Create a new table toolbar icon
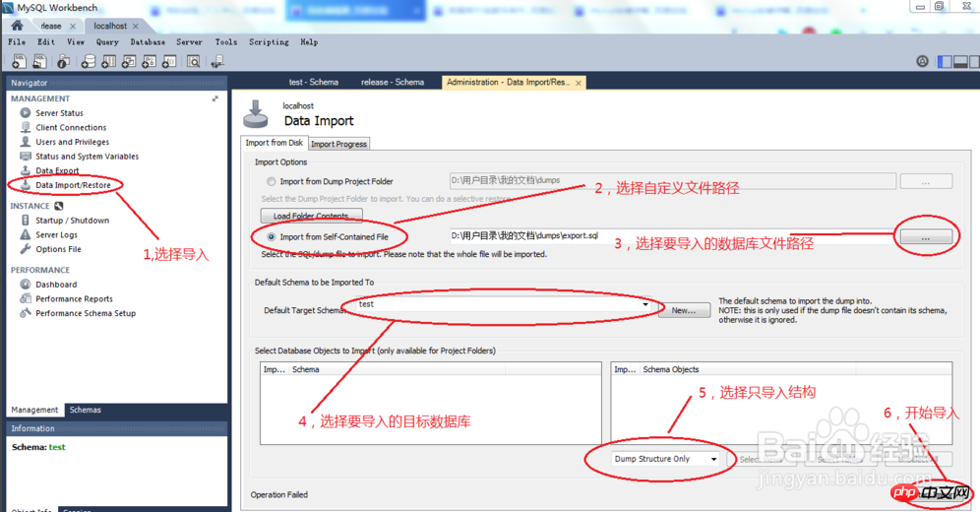Screen dimensions: 980x512 click(109, 61)
